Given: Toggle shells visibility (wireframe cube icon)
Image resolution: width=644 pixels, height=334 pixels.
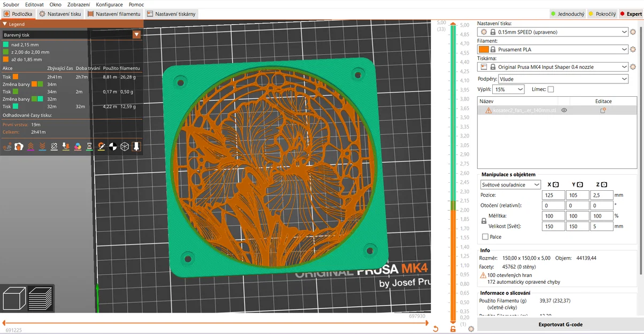Looking at the screenshot, I should (x=125, y=146).
